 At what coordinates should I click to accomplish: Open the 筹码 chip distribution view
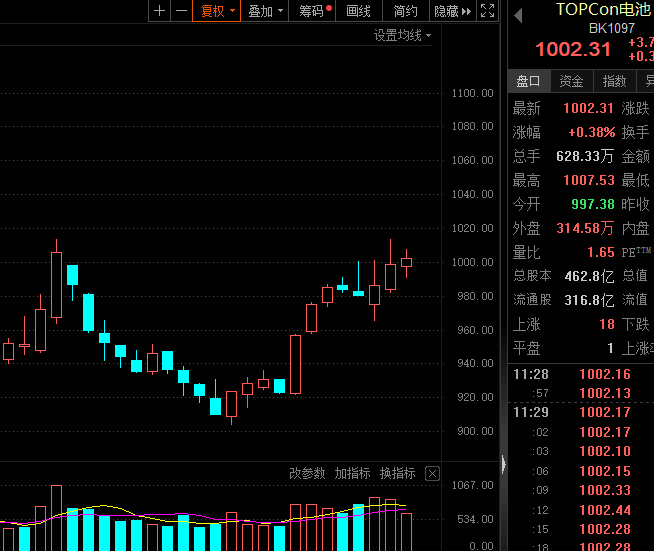pyautogui.click(x=314, y=11)
